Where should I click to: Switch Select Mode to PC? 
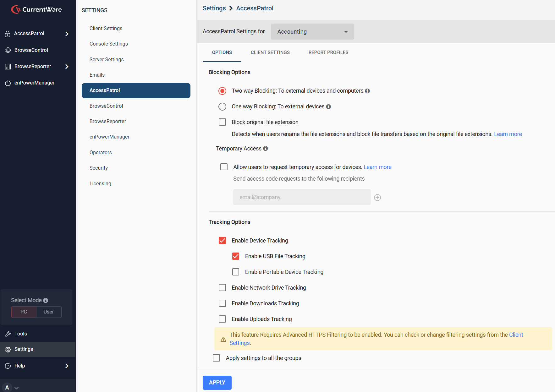pyautogui.click(x=24, y=312)
